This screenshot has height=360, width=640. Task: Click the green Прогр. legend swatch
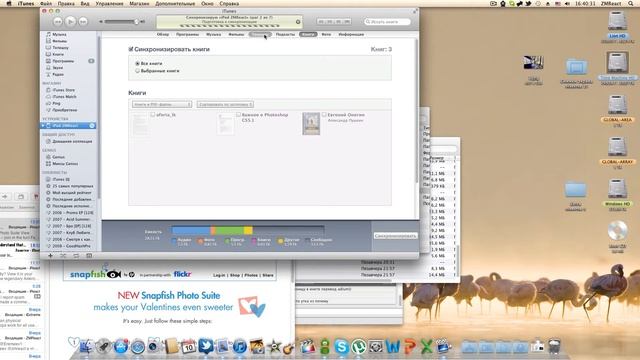pos(227,241)
